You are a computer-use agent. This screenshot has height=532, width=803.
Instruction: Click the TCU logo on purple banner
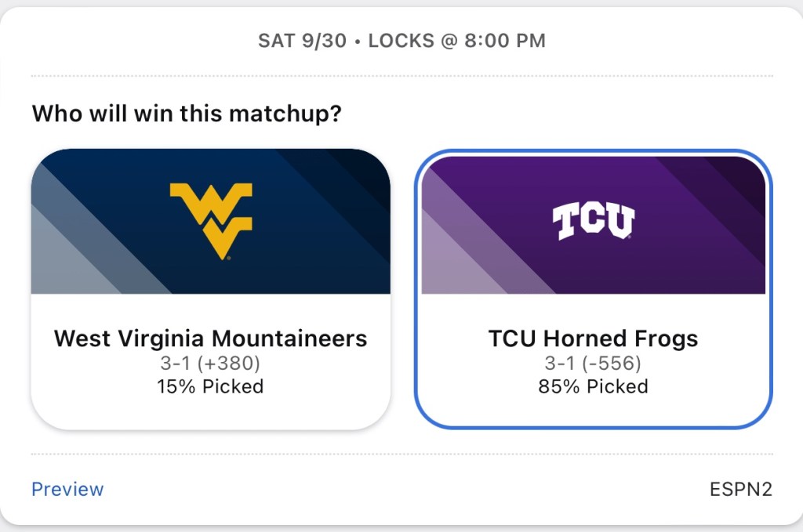[593, 221]
